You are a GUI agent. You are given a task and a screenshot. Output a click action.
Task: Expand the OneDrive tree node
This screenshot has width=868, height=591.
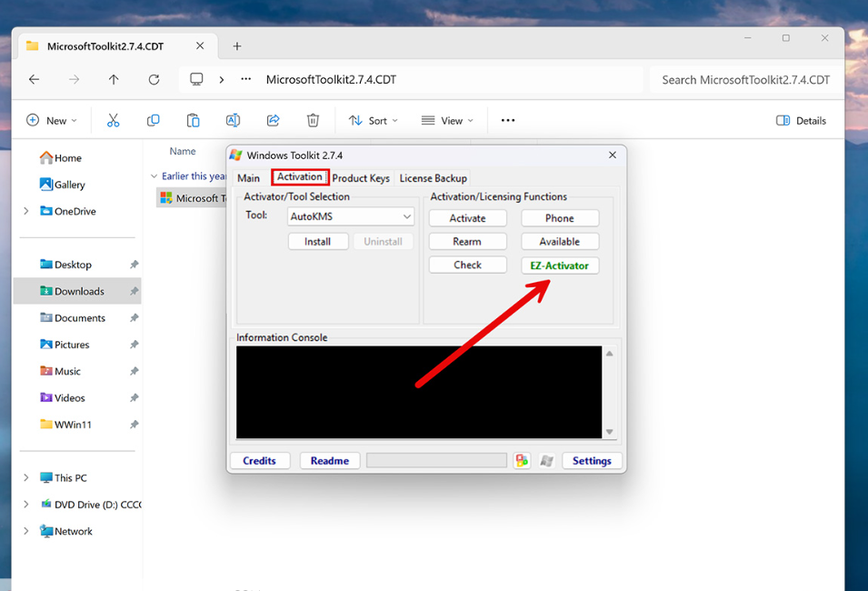point(25,211)
